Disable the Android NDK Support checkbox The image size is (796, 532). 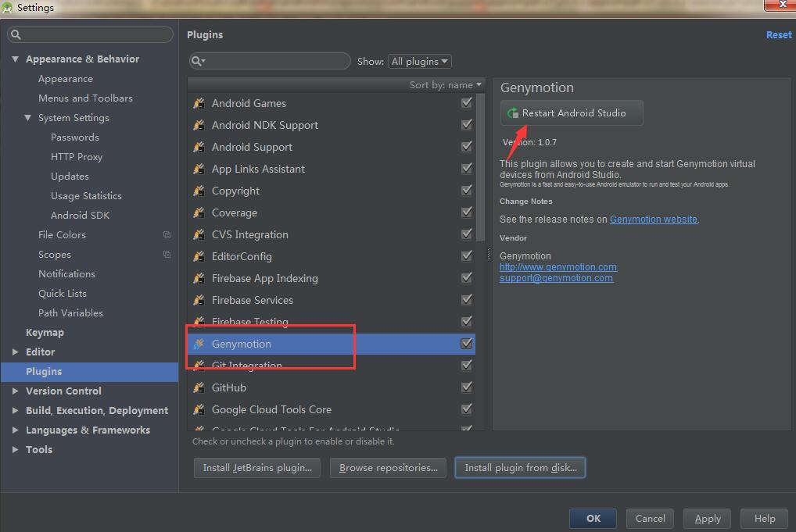(x=467, y=125)
